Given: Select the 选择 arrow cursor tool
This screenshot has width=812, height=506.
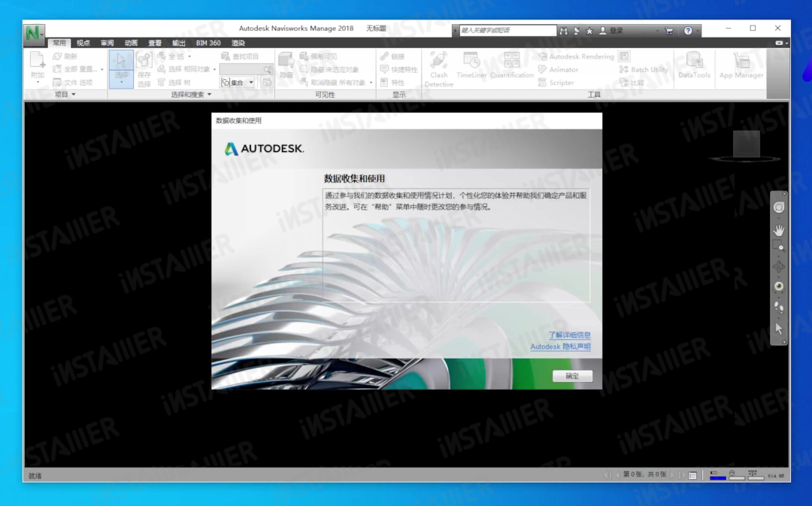Looking at the screenshot, I should [121, 60].
